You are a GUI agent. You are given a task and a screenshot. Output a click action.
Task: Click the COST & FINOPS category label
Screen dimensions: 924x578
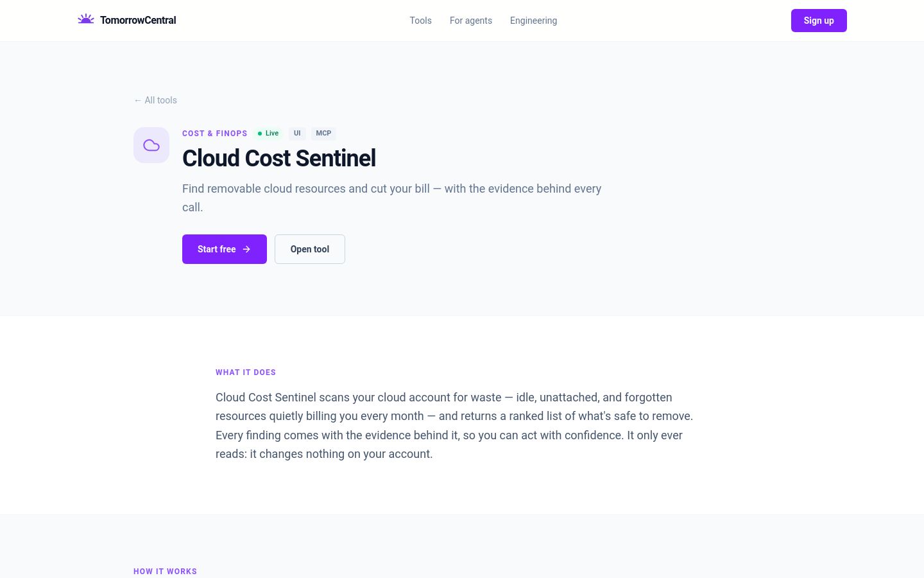(x=214, y=134)
